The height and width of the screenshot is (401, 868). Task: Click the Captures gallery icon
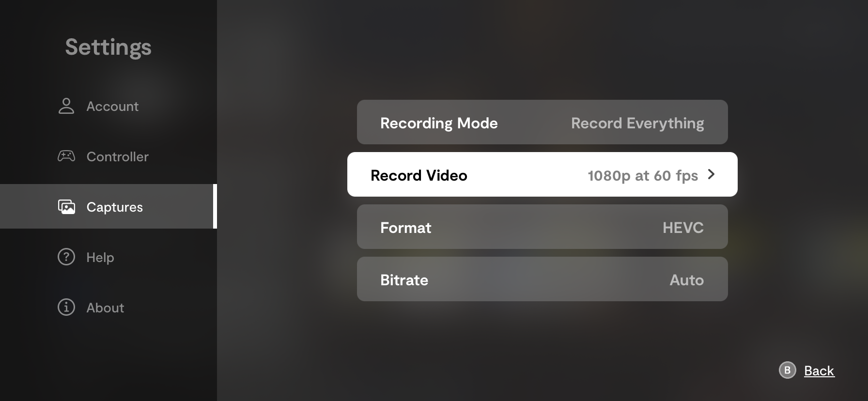[x=66, y=207]
